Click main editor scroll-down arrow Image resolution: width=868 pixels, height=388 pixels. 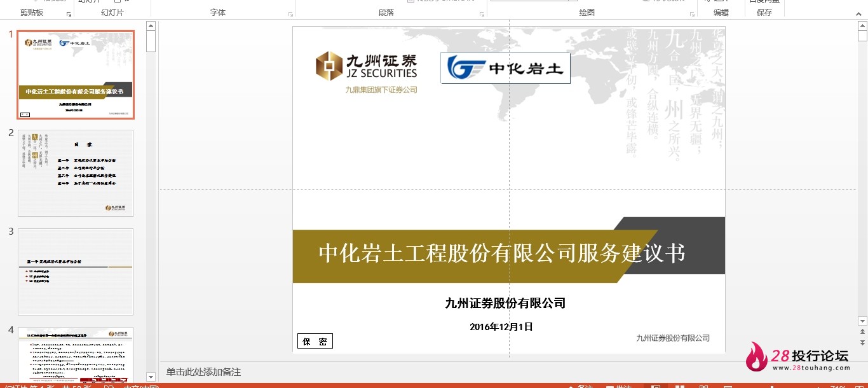coord(862,321)
